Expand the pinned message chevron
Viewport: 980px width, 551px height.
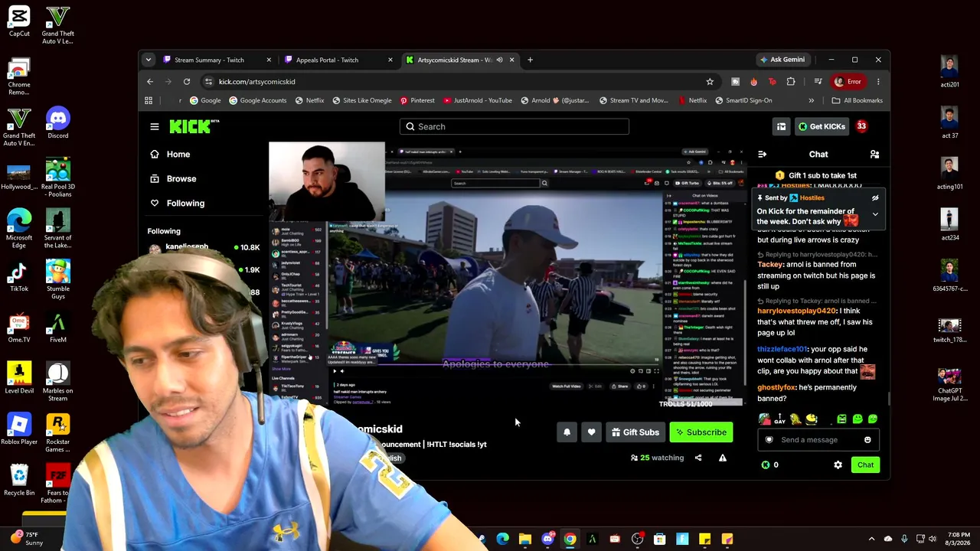tap(875, 215)
